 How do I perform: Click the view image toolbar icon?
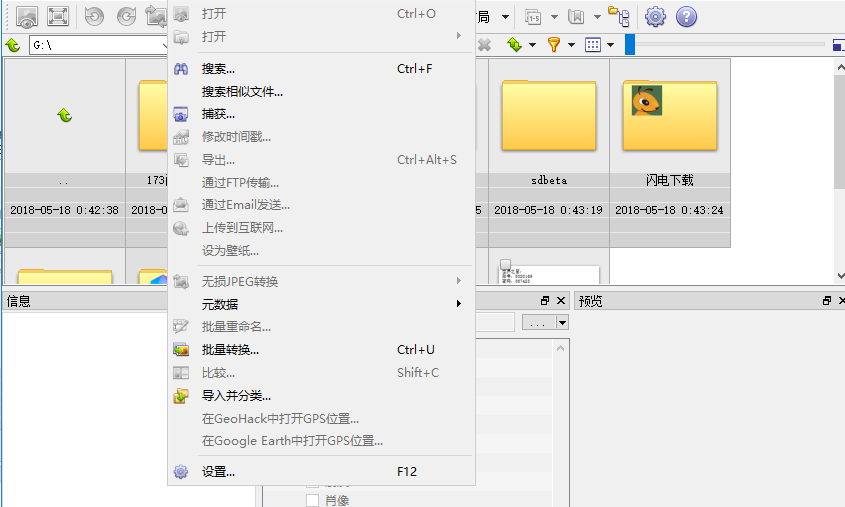(26, 17)
